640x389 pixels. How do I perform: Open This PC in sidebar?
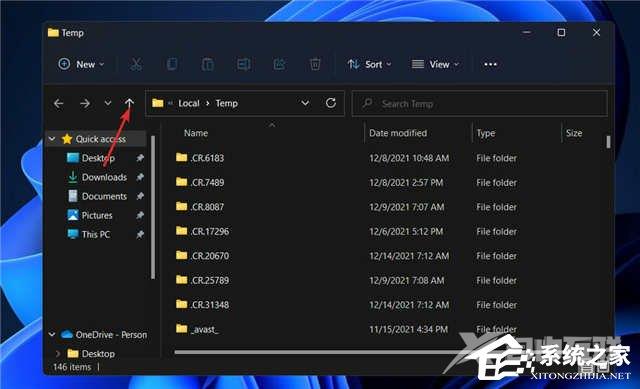tap(96, 235)
